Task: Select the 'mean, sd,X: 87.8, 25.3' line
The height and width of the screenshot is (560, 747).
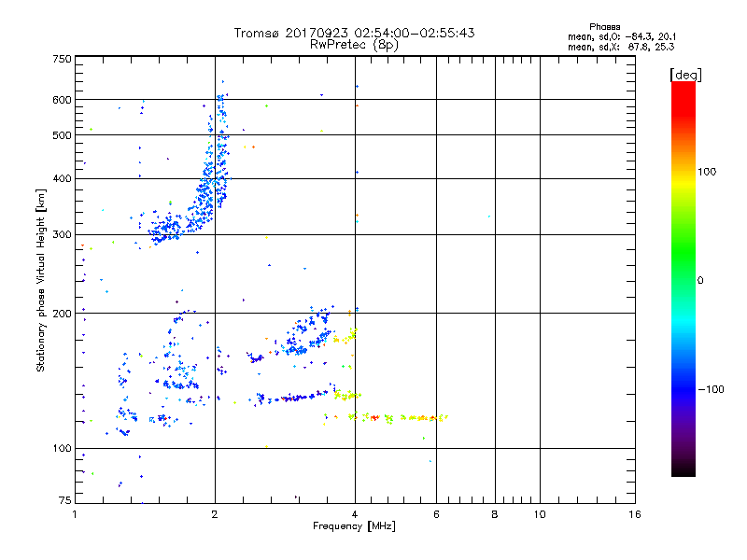Action: pyautogui.click(x=621, y=47)
